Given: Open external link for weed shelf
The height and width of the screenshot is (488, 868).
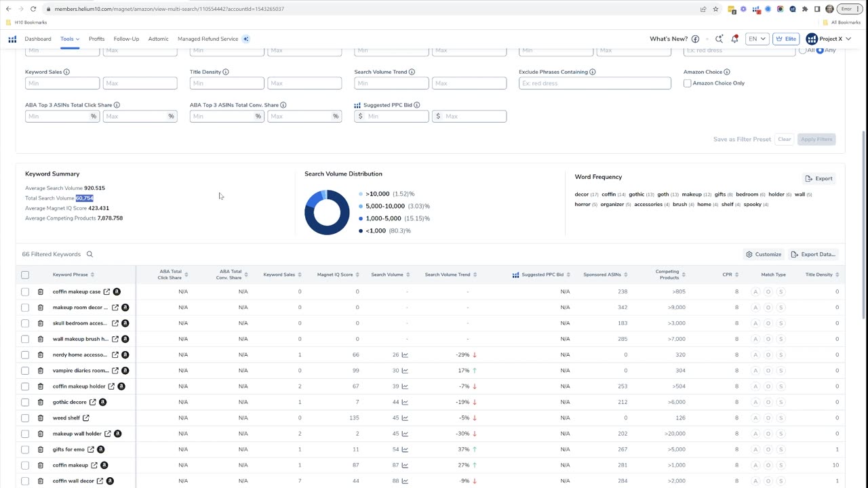Looking at the screenshot, I should (x=85, y=418).
